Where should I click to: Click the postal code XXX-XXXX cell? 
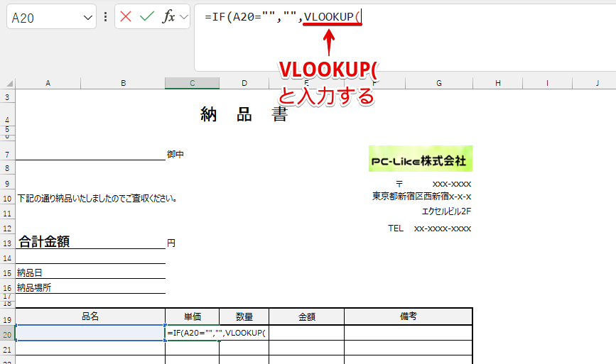tap(451, 184)
